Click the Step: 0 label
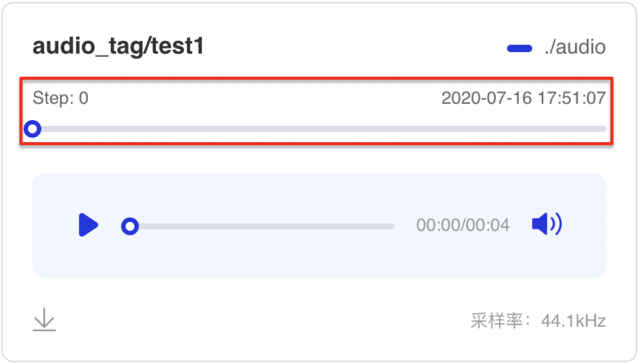Viewport: 639px width, 364px height. (x=60, y=98)
